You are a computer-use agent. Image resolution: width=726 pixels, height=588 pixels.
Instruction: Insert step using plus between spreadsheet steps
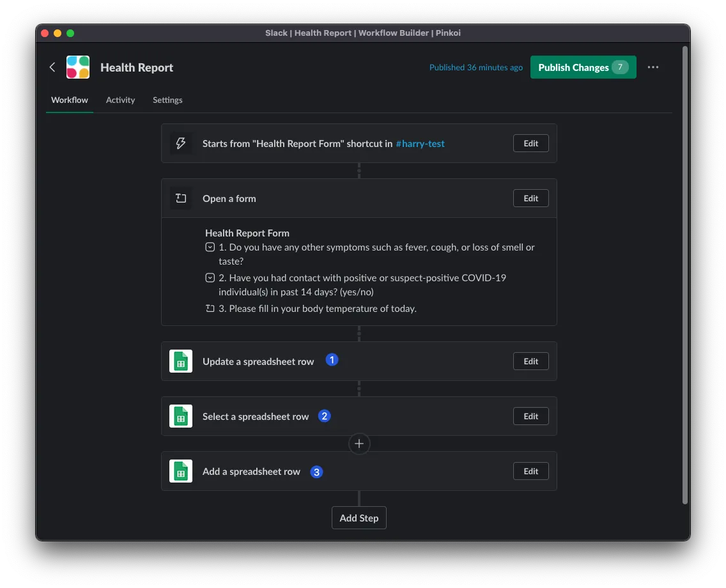(359, 444)
